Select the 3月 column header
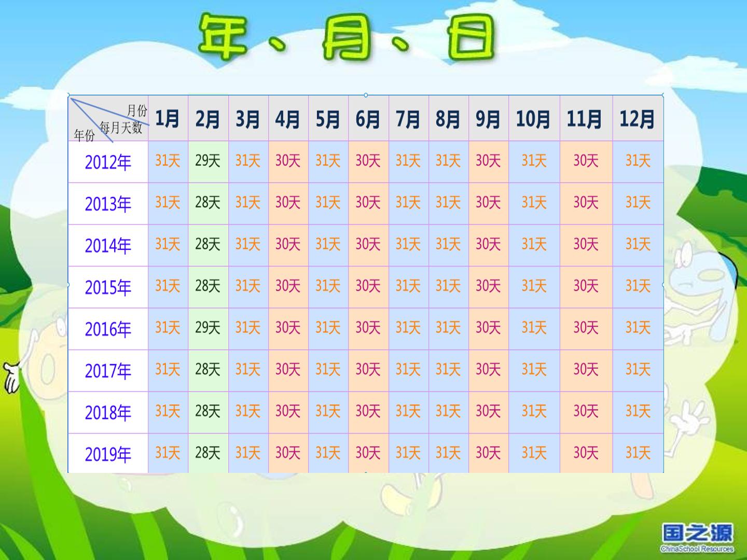The height and width of the screenshot is (560, 747). click(247, 119)
